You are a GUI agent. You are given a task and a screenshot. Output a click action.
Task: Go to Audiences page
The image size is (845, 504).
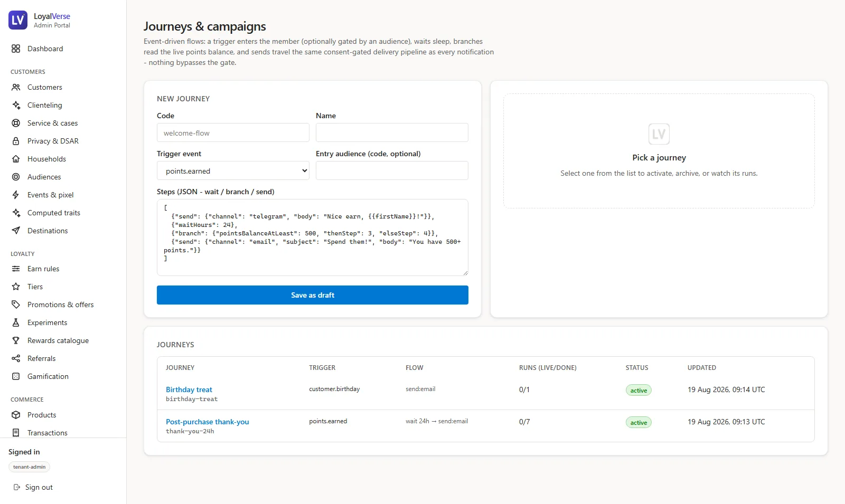click(63, 177)
